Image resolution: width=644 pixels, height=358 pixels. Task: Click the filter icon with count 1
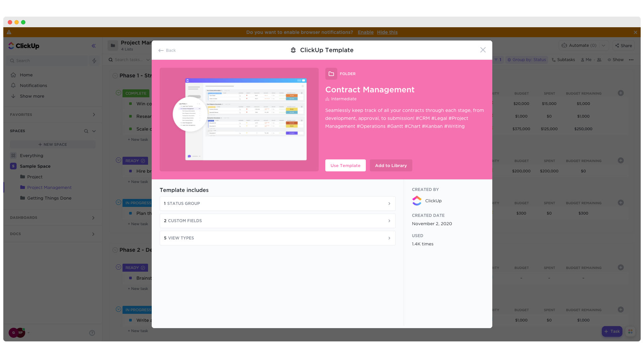point(498,60)
